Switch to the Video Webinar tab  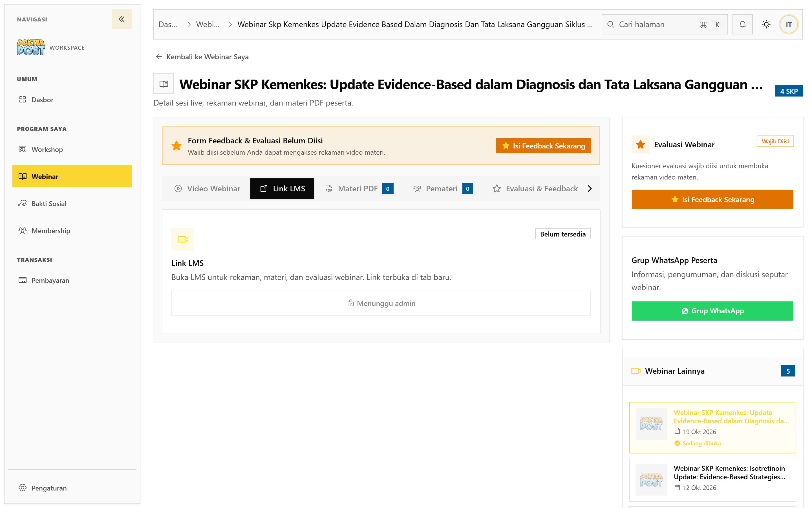click(x=207, y=189)
